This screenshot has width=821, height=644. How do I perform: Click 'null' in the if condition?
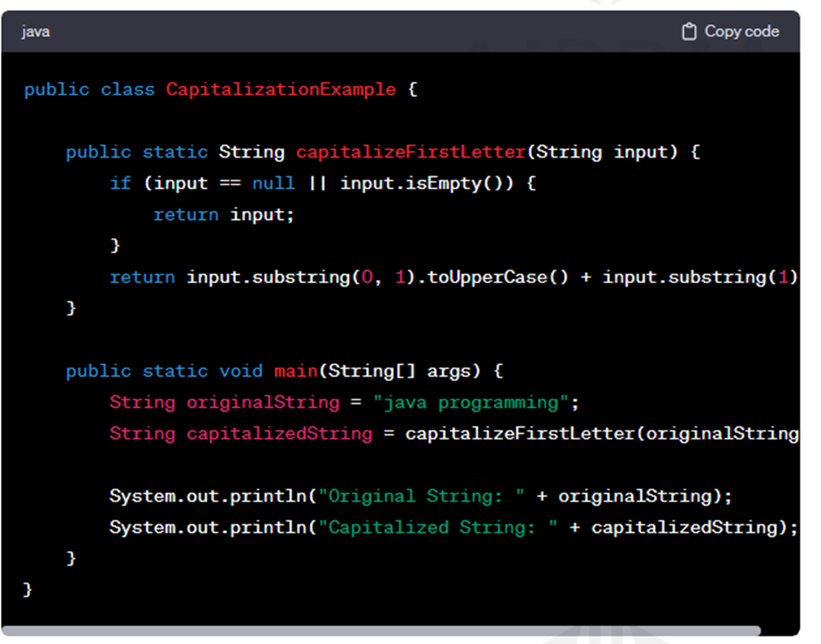pos(273,183)
